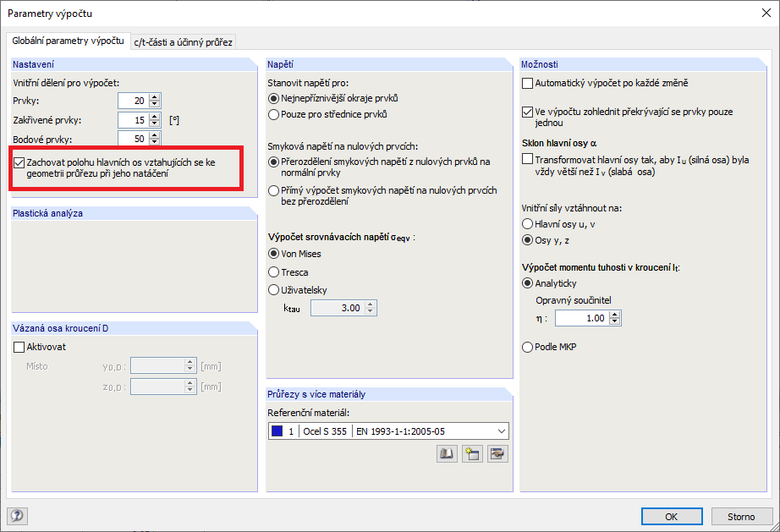The width and height of the screenshot is (780, 532).
Task: Enable Automatický výpočet po každé změně
Action: click(x=527, y=83)
